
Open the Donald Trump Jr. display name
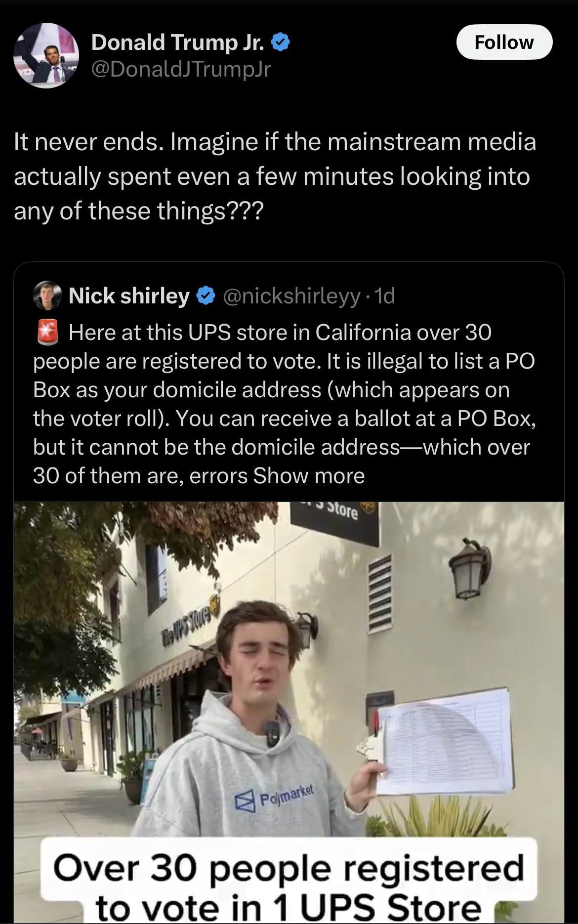[x=177, y=42]
